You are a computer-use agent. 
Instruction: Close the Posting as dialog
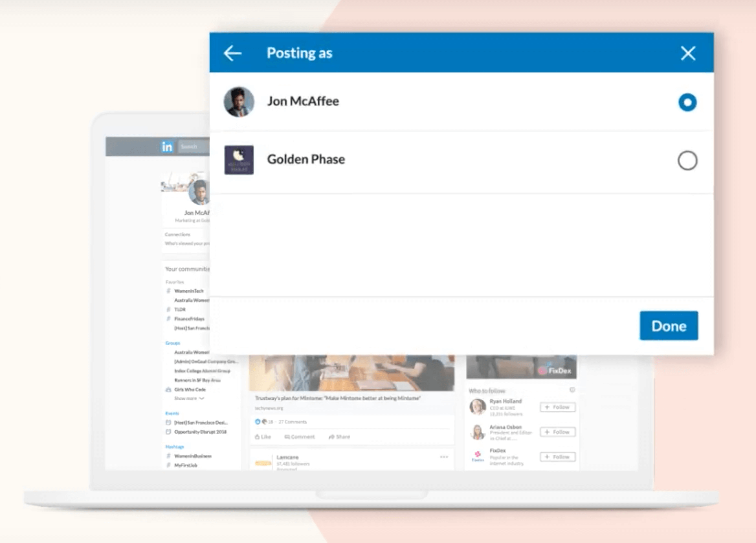click(x=688, y=53)
